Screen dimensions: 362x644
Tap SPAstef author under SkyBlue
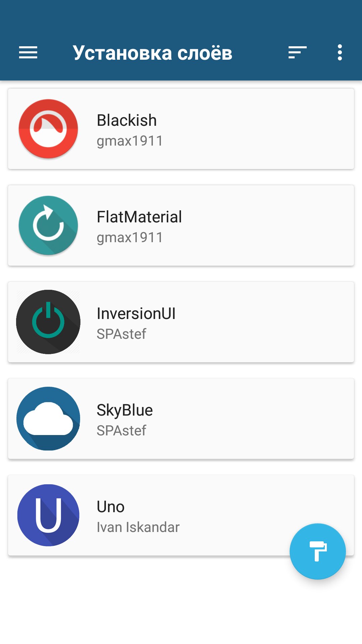coord(121,431)
